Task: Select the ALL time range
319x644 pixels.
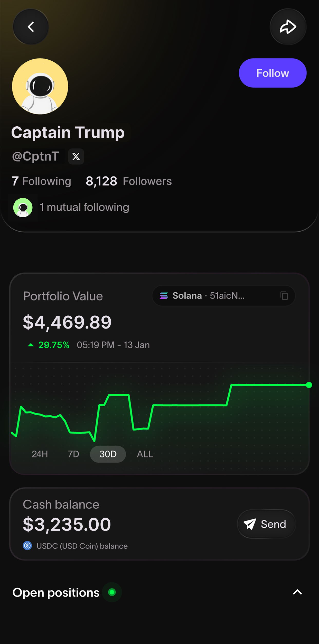Action: click(145, 454)
